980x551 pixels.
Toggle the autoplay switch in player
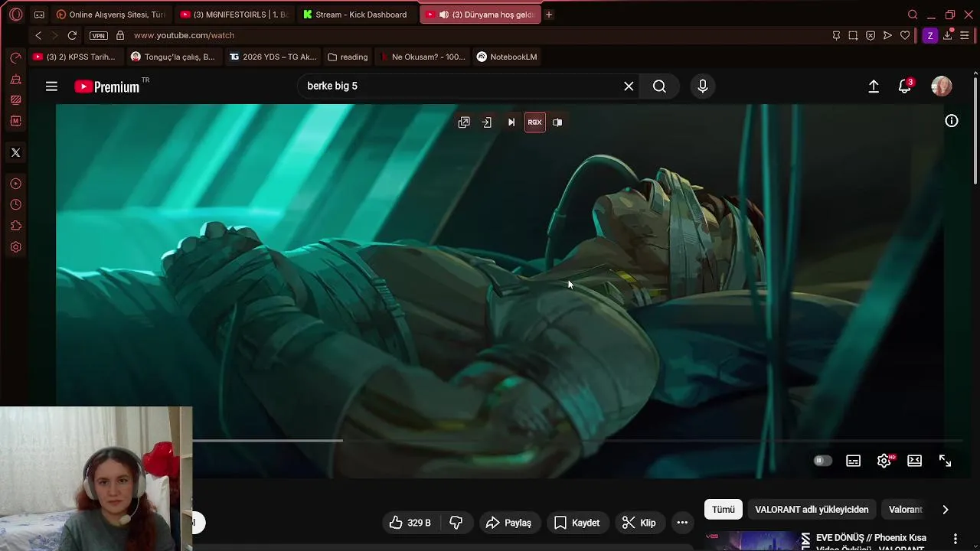point(822,461)
